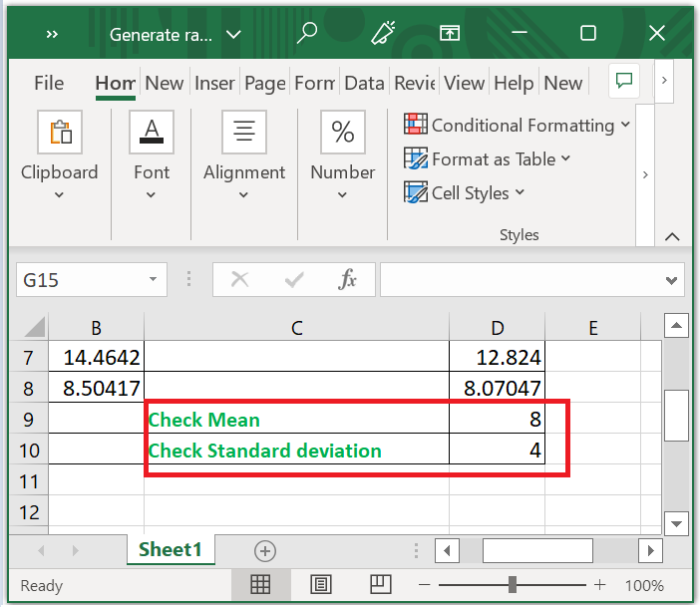Screen dimensions: 700x607
Task: Click the Enter checkmark in formula bar
Action: point(294,280)
